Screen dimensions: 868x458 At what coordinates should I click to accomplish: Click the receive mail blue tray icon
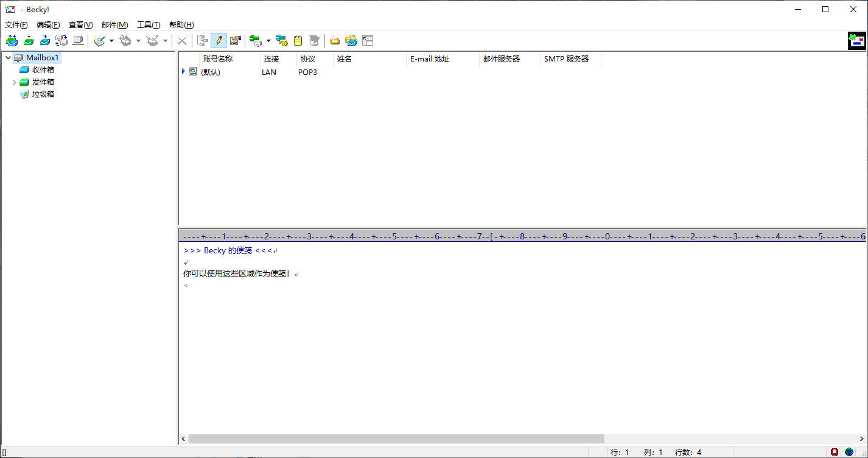[45, 41]
